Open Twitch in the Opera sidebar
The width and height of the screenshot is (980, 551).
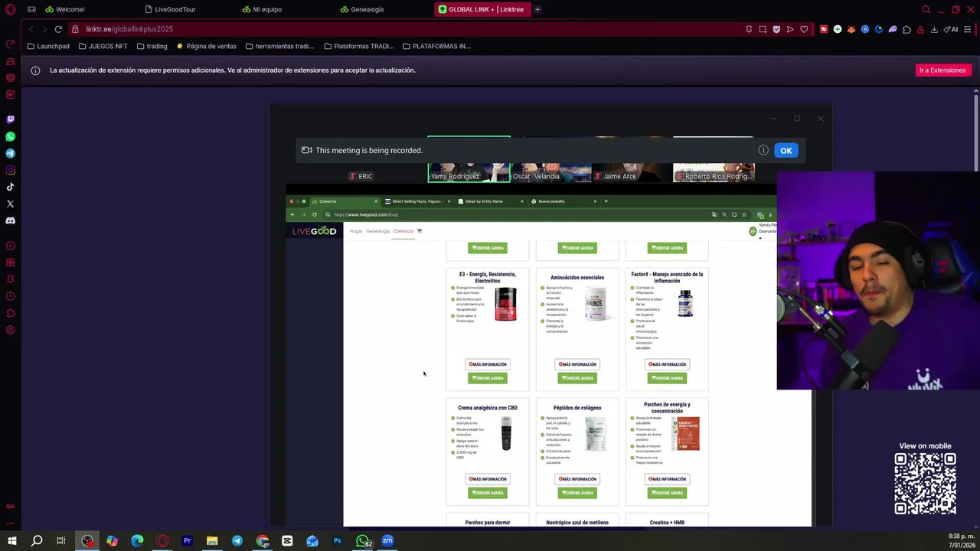click(11, 119)
